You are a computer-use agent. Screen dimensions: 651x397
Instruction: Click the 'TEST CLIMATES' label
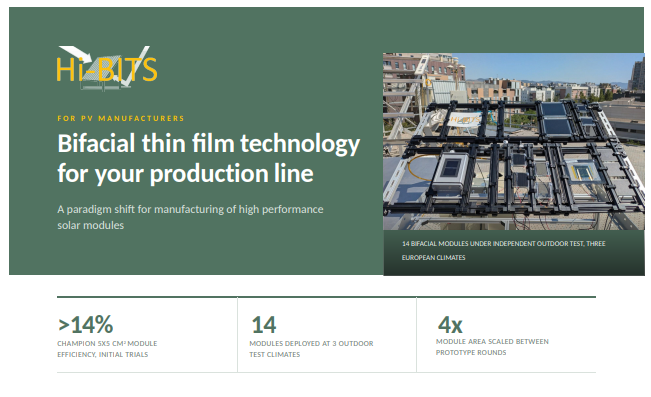[x=274, y=354]
